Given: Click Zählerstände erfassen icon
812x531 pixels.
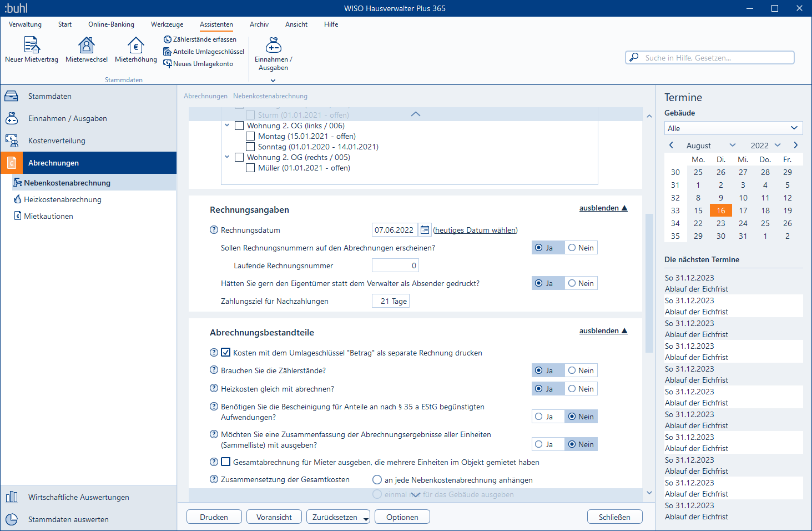Looking at the screenshot, I should [167, 39].
